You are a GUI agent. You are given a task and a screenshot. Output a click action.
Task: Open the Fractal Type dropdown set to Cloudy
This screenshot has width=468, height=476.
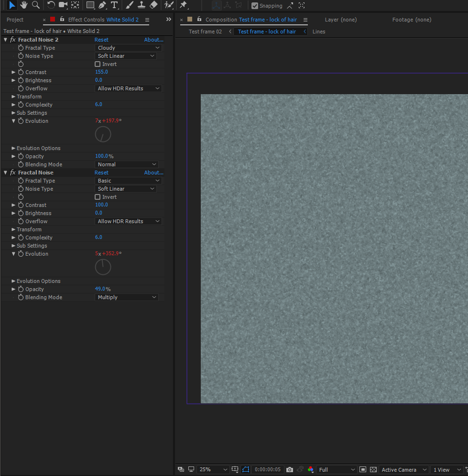(128, 47)
